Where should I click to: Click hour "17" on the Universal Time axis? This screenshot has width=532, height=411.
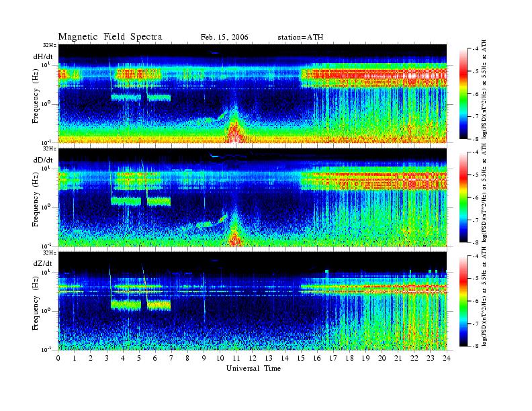click(334, 358)
